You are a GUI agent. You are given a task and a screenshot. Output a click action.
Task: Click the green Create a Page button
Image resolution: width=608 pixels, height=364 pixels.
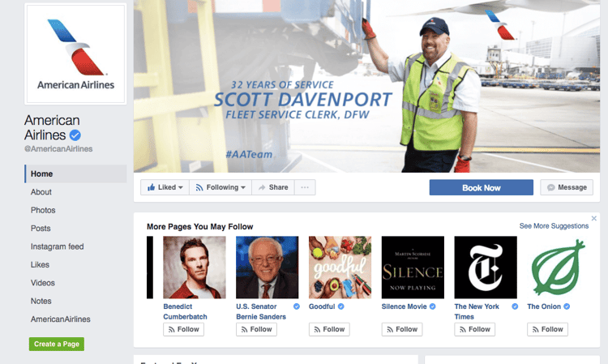pos(57,344)
